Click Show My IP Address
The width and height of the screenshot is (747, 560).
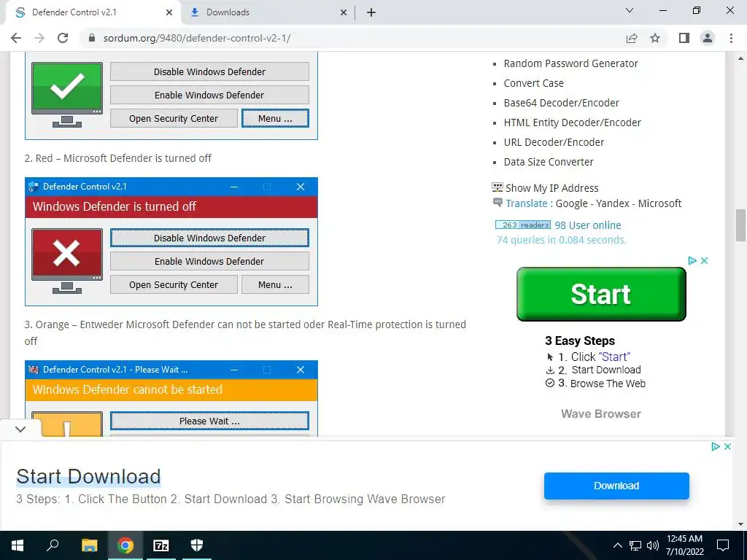[x=551, y=188]
